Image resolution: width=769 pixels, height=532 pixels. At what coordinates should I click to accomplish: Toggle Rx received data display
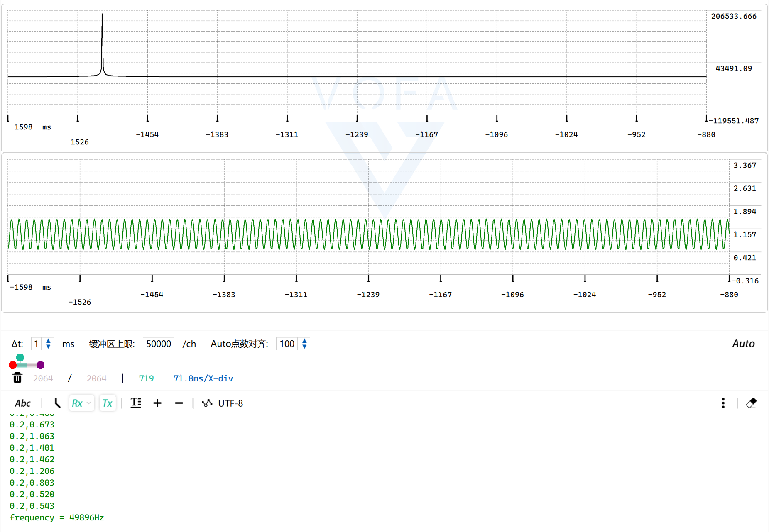coord(77,403)
